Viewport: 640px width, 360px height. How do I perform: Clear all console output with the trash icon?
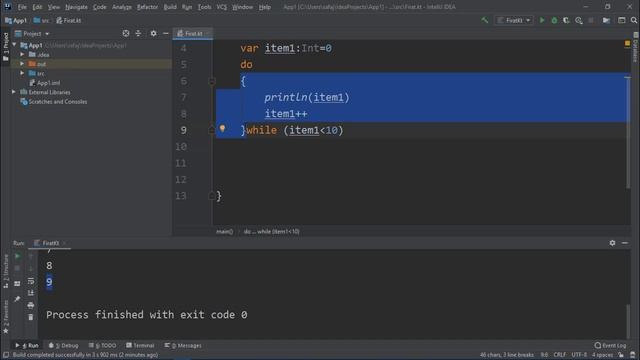pos(31,317)
